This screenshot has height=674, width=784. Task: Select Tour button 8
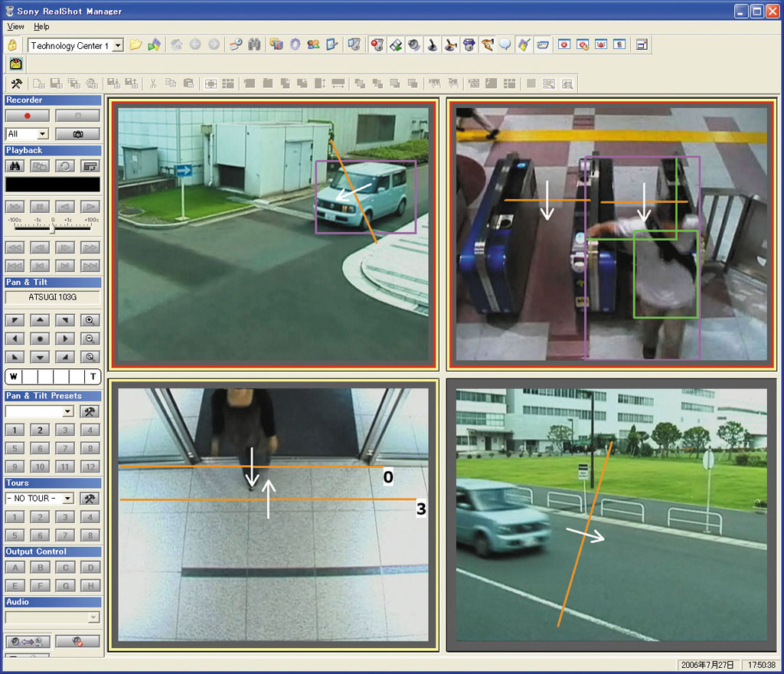[x=90, y=535]
